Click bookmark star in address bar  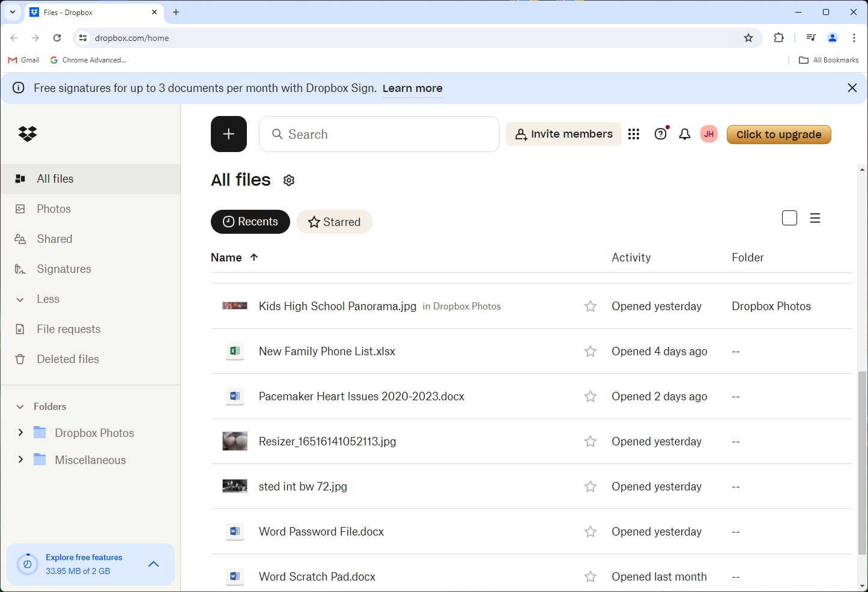click(x=748, y=38)
